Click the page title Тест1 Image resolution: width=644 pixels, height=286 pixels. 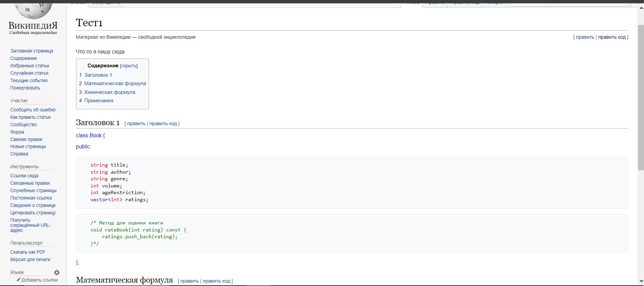[x=89, y=23]
